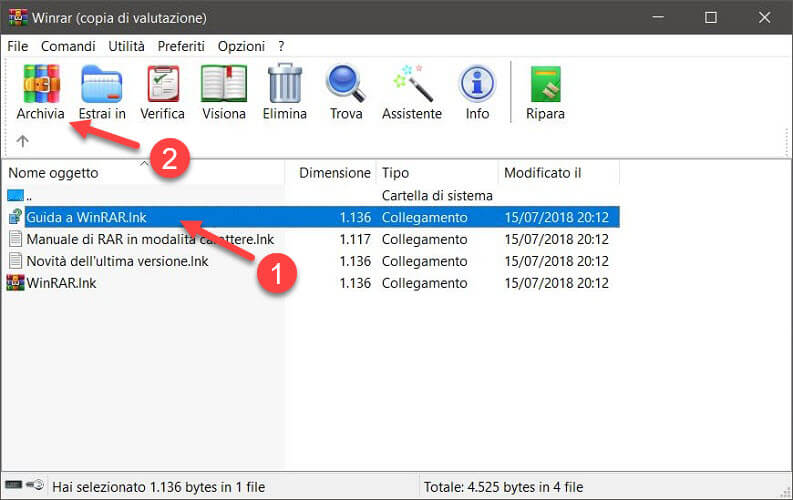The height and width of the screenshot is (500, 793).
Task: Sort by Dimensione column header
Action: click(x=331, y=173)
